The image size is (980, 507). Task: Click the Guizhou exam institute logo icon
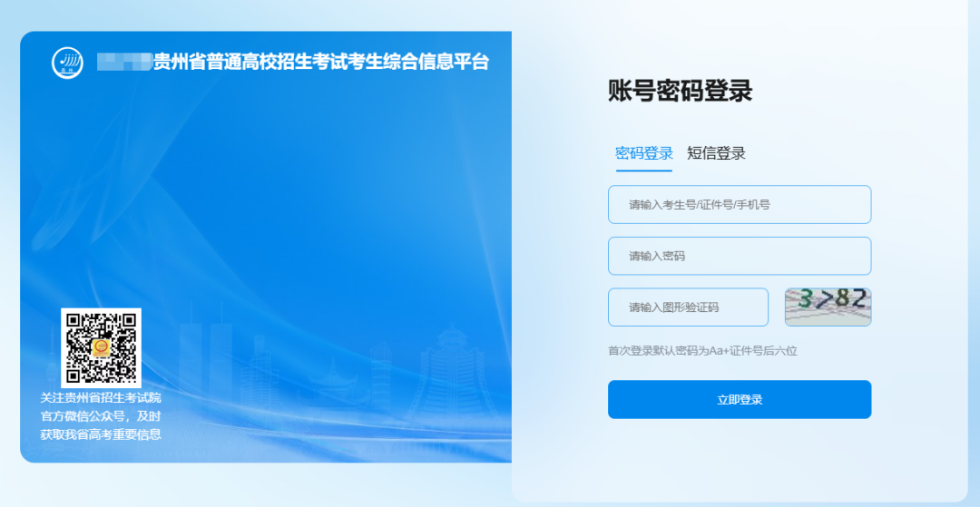click(67, 63)
